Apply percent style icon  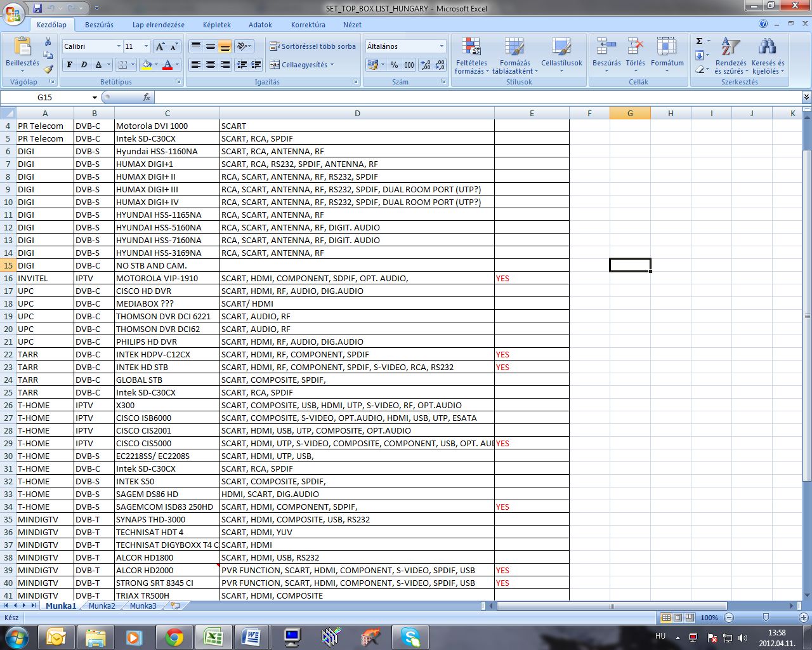(394, 65)
